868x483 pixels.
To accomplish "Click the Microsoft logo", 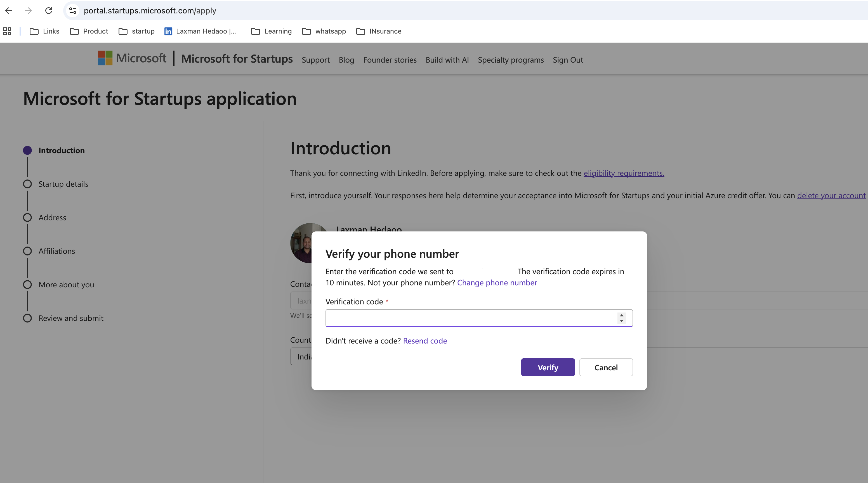I will pos(132,58).
